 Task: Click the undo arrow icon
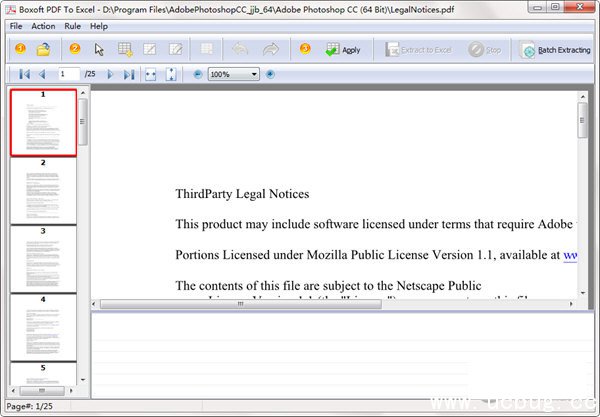pyautogui.click(x=240, y=49)
